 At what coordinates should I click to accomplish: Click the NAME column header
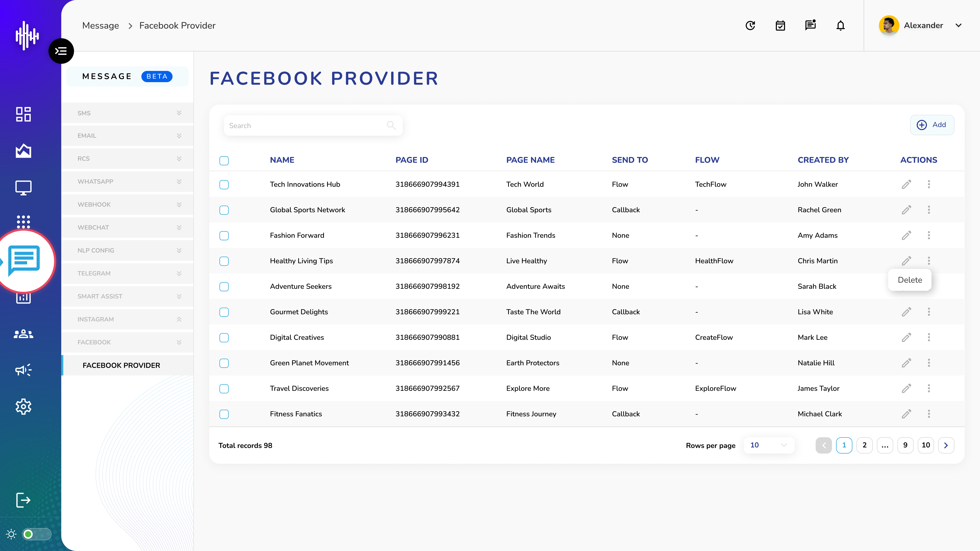click(x=282, y=160)
